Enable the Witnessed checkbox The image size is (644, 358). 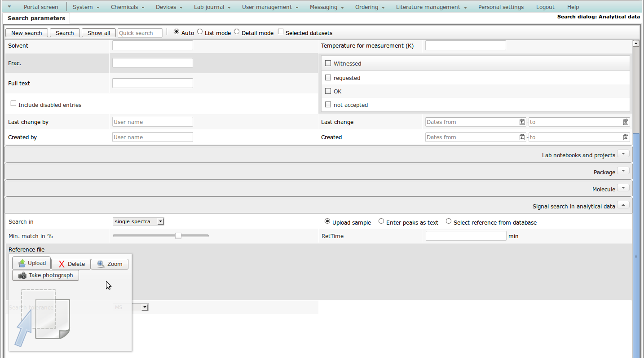pyautogui.click(x=328, y=63)
